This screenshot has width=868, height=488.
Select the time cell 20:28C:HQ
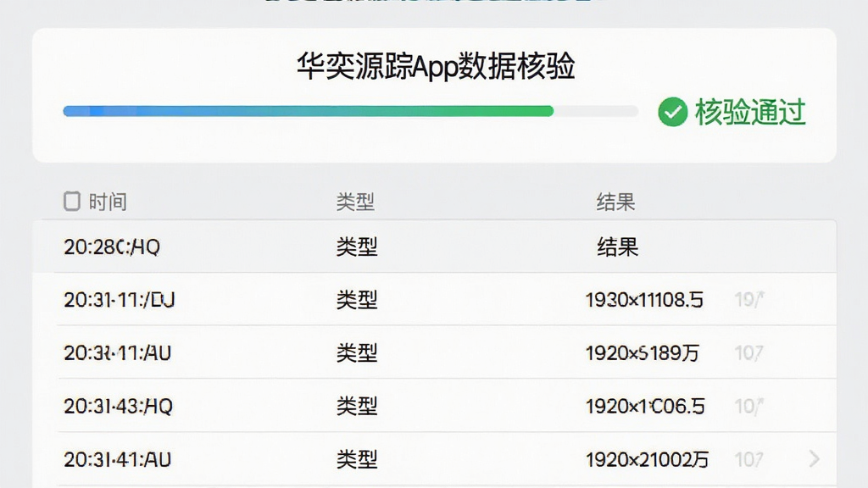click(x=112, y=247)
